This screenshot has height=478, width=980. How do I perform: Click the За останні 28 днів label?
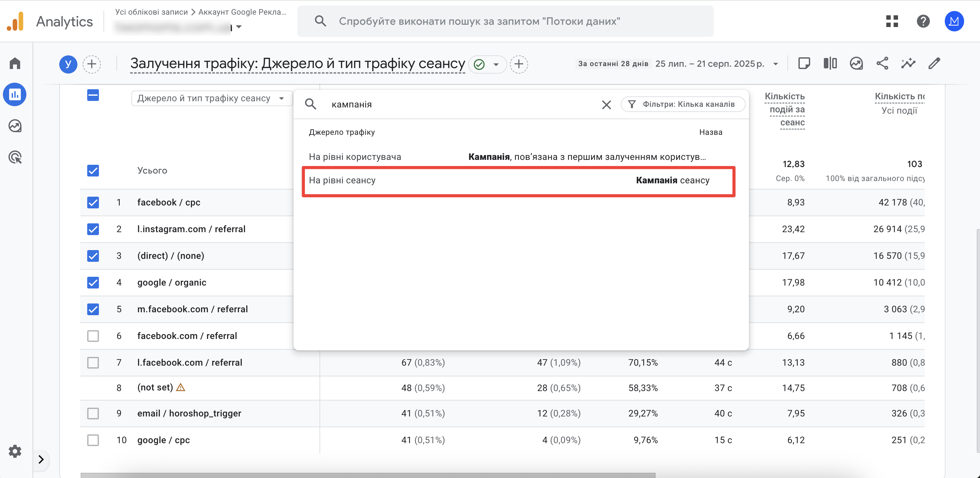coord(613,64)
